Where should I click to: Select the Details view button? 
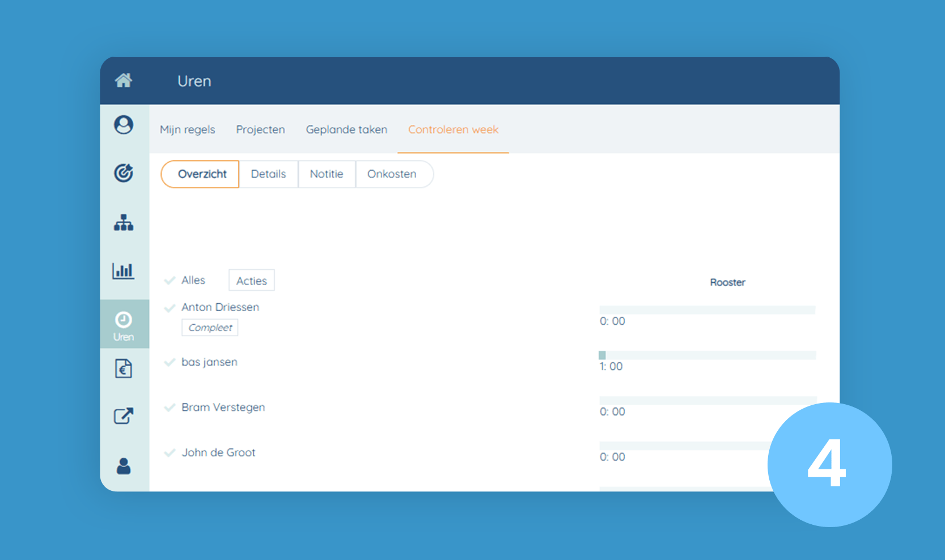(268, 174)
